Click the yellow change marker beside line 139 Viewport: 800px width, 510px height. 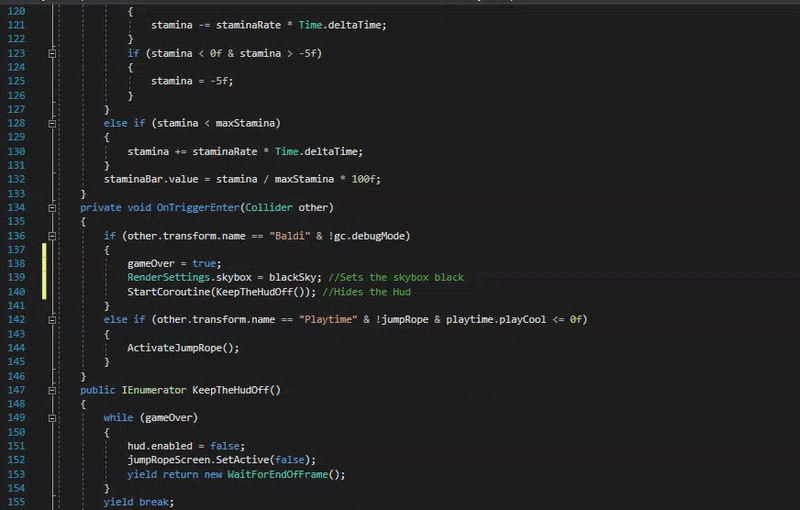[x=44, y=277]
